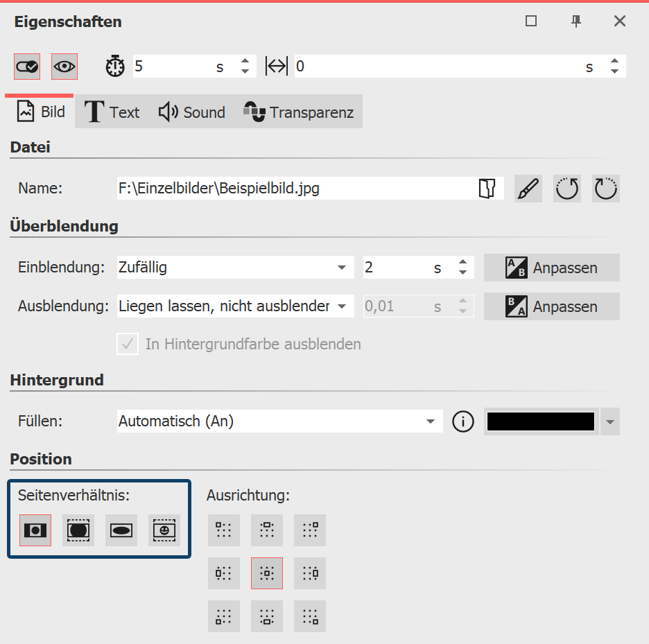Enable In Hintergrundfarbe ausblenden
The height and width of the screenshot is (644, 649).
pos(128,345)
